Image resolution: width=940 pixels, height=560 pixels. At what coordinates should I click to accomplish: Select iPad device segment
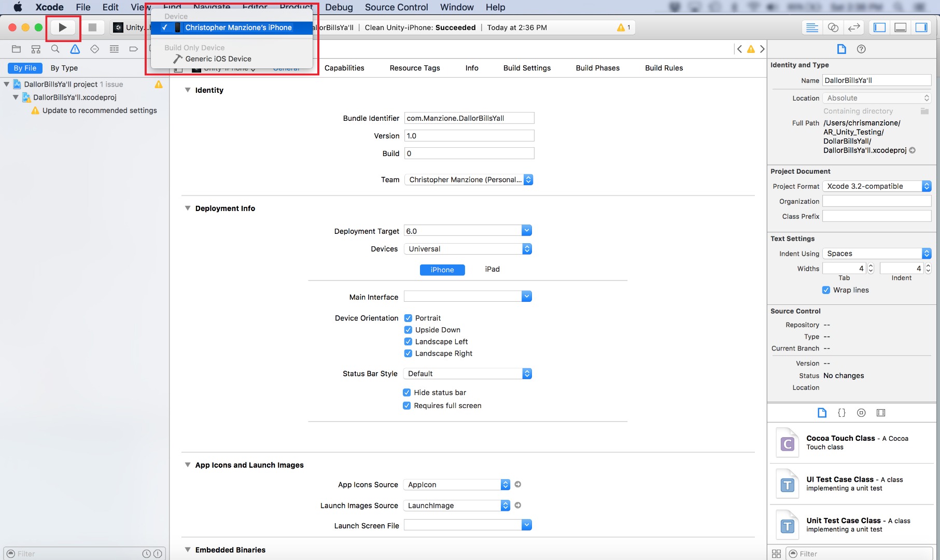[x=492, y=270]
